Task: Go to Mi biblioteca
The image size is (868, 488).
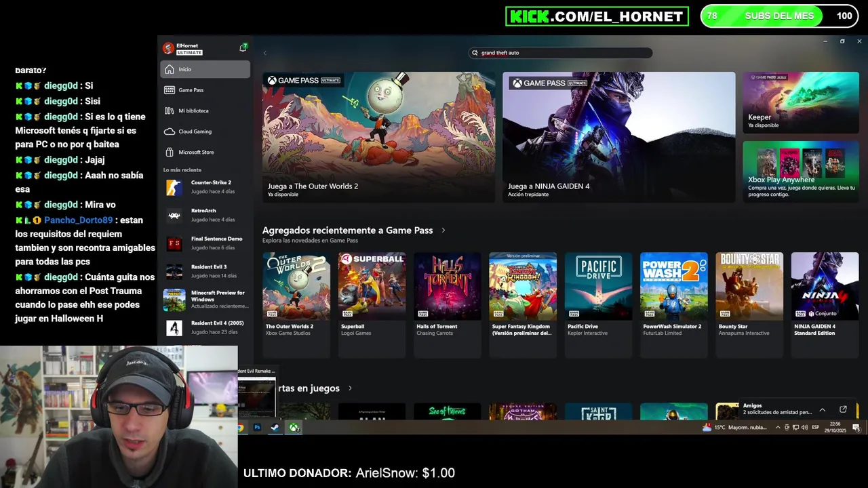Action: (205, 110)
